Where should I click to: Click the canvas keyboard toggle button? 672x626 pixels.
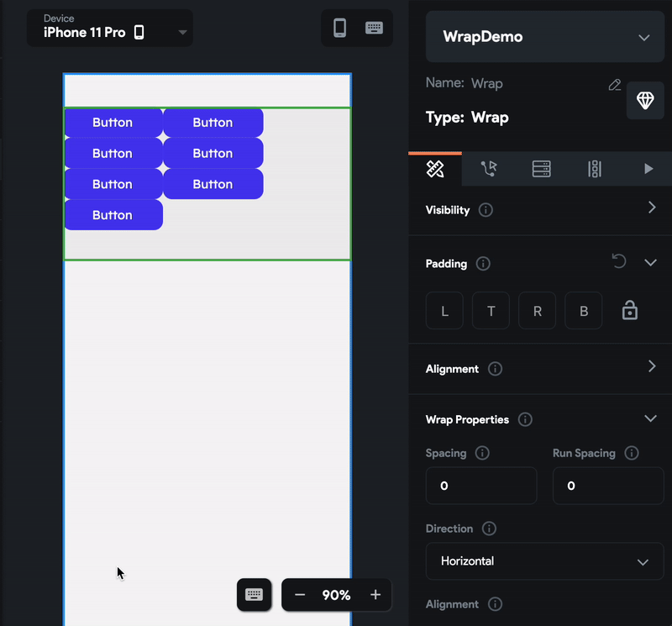pyautogui.click(x=255, y=595)
